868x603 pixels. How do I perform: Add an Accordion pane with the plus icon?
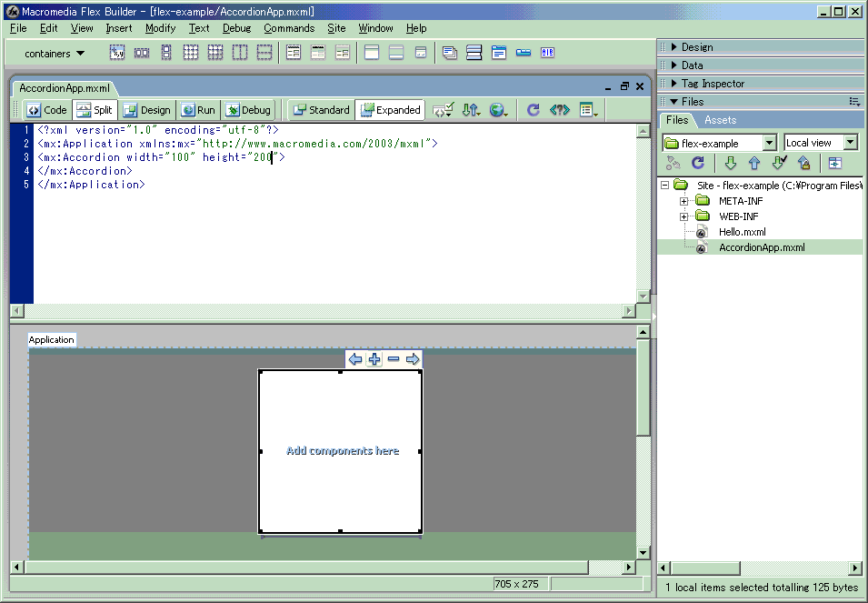pyautogui.click(x=374, y=359)
